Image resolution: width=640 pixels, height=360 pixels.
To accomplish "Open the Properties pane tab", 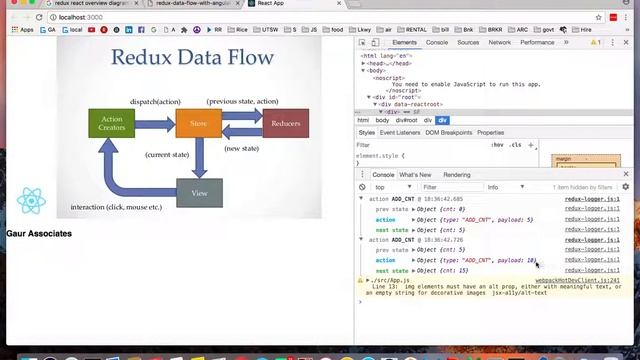I will click(x=491, y=133).
